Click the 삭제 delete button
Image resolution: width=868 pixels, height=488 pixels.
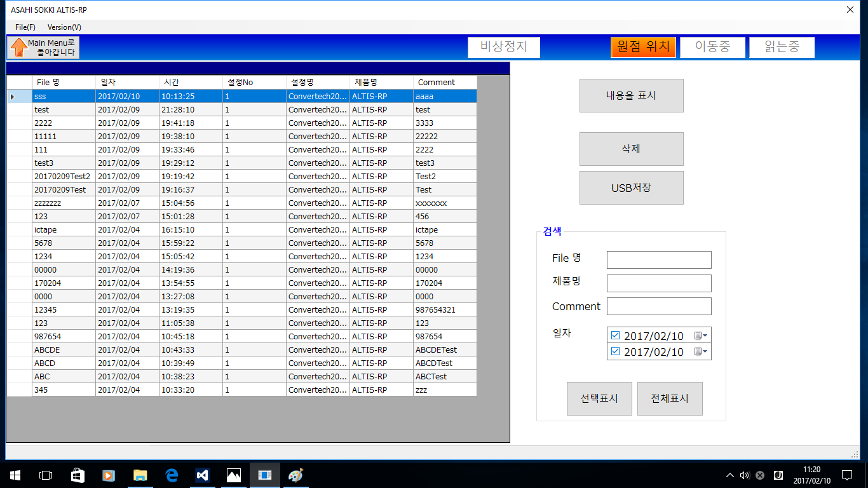pos(631,149)
